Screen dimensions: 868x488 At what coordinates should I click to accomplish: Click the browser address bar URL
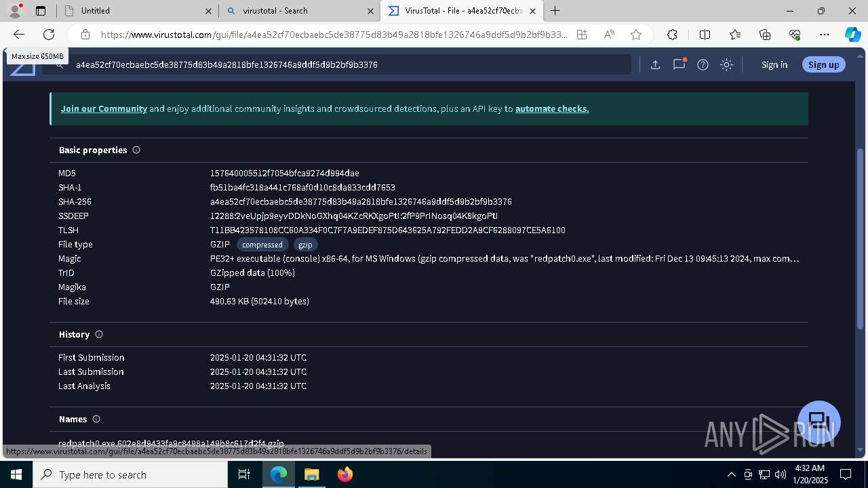click(x=334, y=35)
